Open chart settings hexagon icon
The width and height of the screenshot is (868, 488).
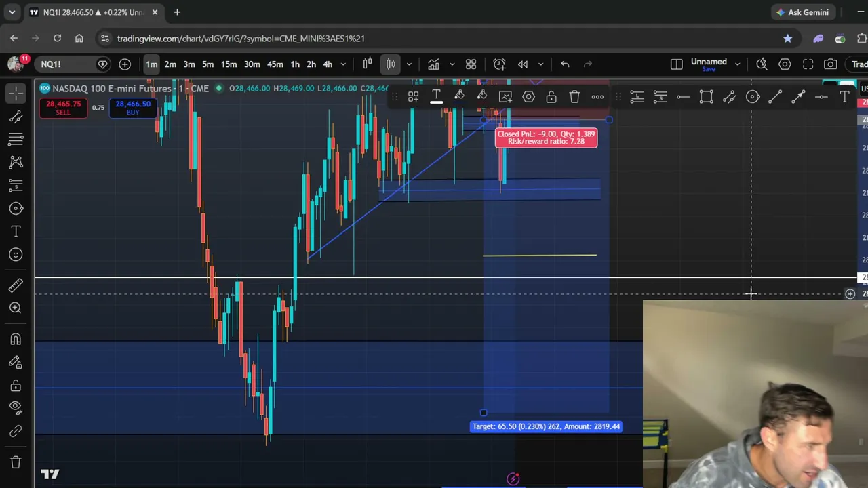click(785, 64)
